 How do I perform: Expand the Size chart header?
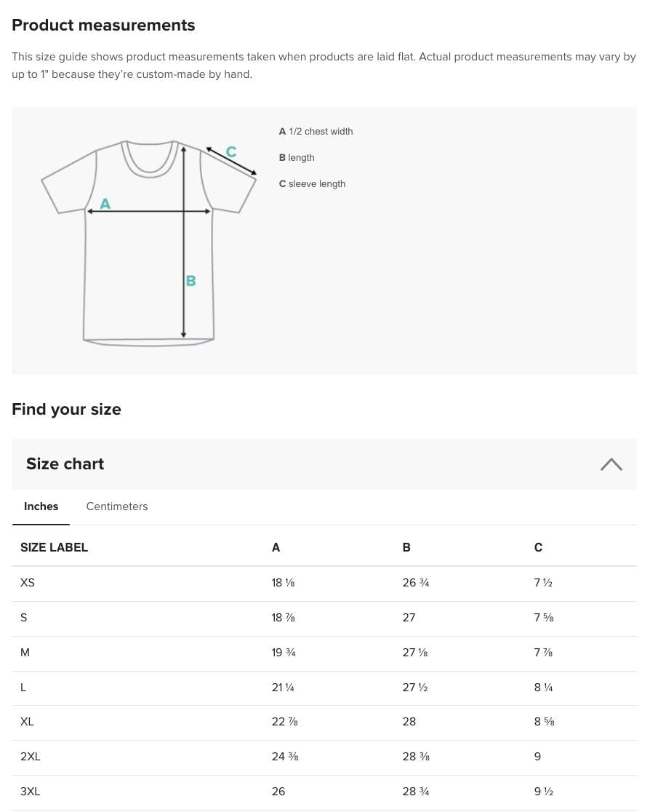coord(65,464)
